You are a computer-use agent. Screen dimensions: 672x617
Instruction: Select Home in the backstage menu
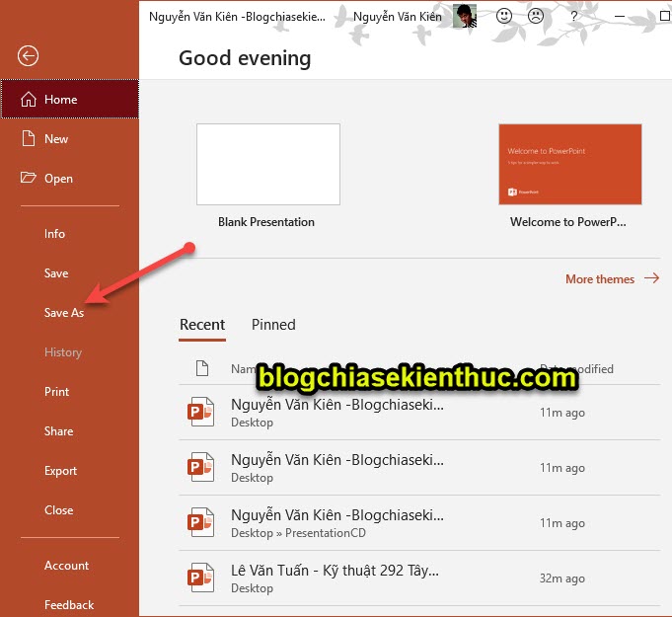pos(70,99)
